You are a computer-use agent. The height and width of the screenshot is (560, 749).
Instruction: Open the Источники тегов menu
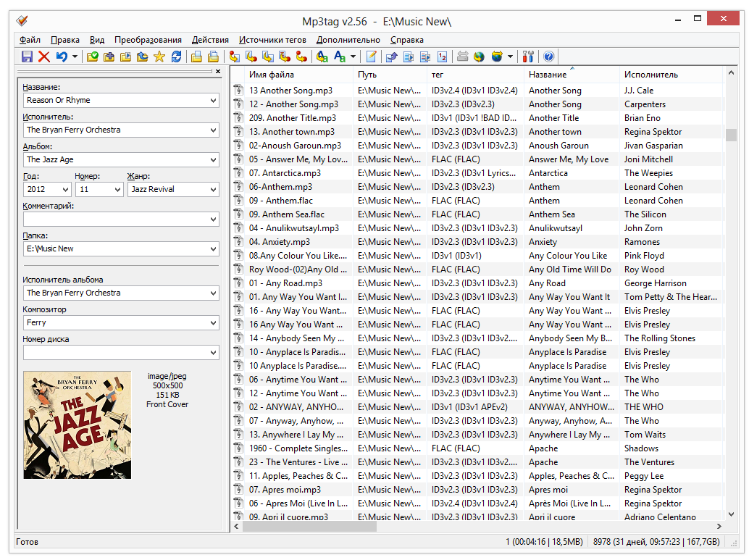click(x=272, y=40)
